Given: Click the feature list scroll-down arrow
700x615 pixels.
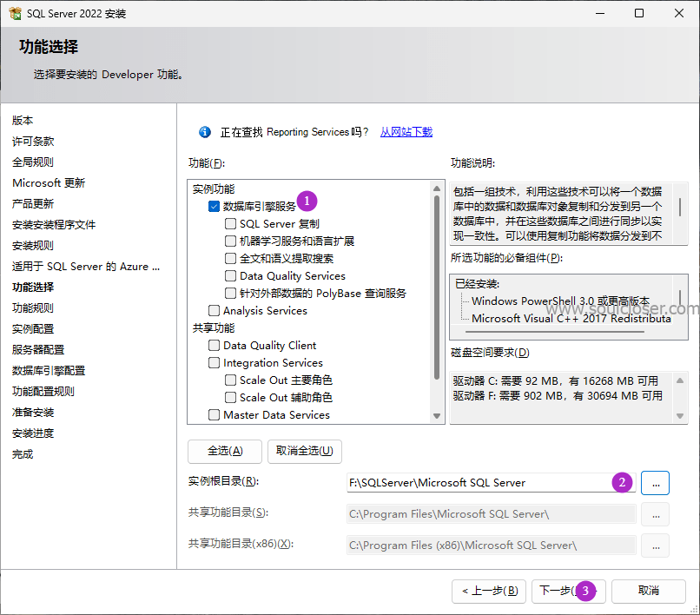Looking at the screenshot, I should [x=437, y=416].
